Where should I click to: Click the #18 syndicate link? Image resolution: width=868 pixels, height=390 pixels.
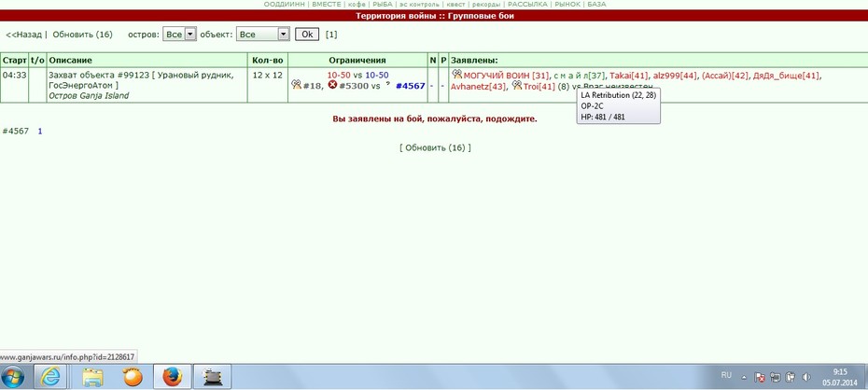coord(312,86)
